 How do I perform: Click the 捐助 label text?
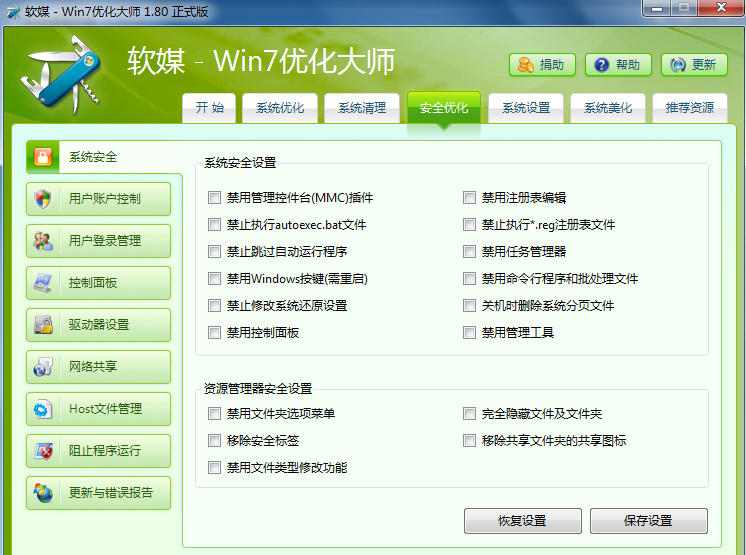pyautogui.click(x=551, y=65)
